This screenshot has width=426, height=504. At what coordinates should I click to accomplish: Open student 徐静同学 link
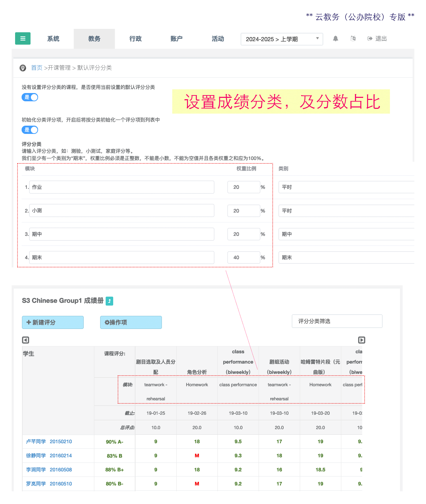[x=36, y=456]
